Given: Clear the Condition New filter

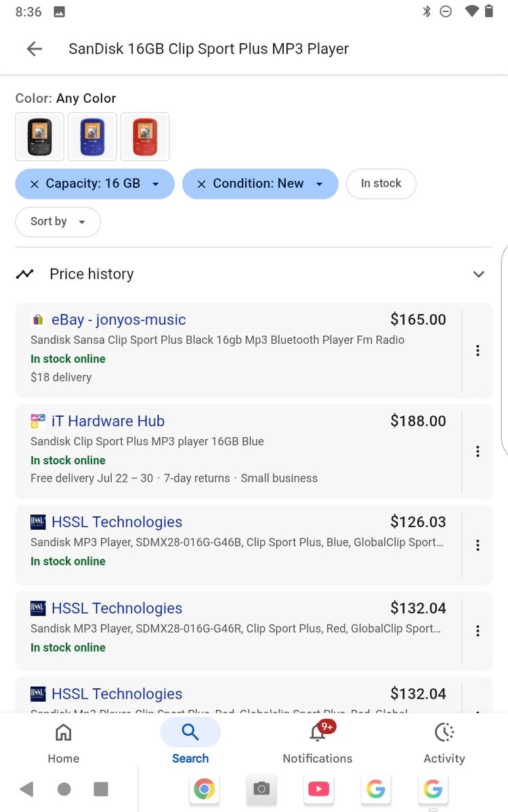Looking at the screenshot, I should (x=201, y=184).
